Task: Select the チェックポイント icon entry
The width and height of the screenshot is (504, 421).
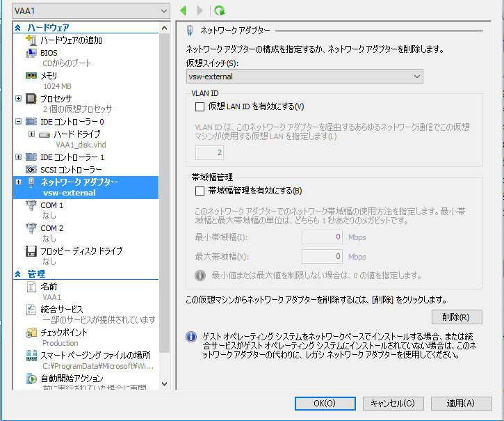Action: point(31,333)
